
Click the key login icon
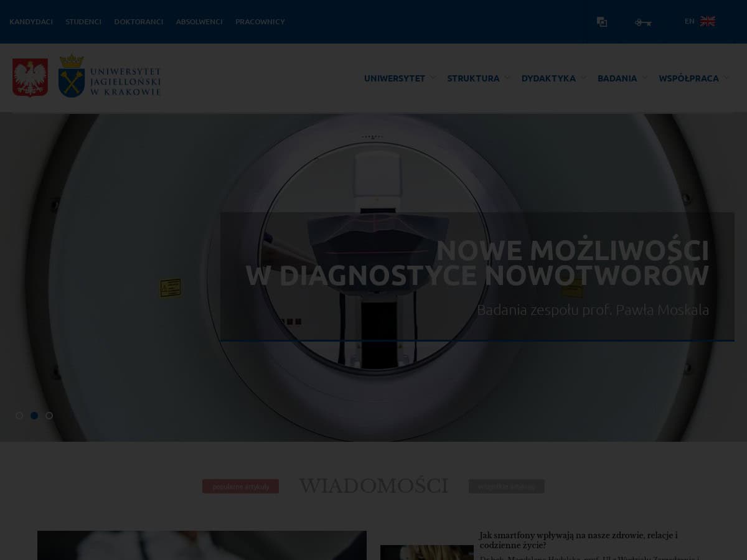643,22
